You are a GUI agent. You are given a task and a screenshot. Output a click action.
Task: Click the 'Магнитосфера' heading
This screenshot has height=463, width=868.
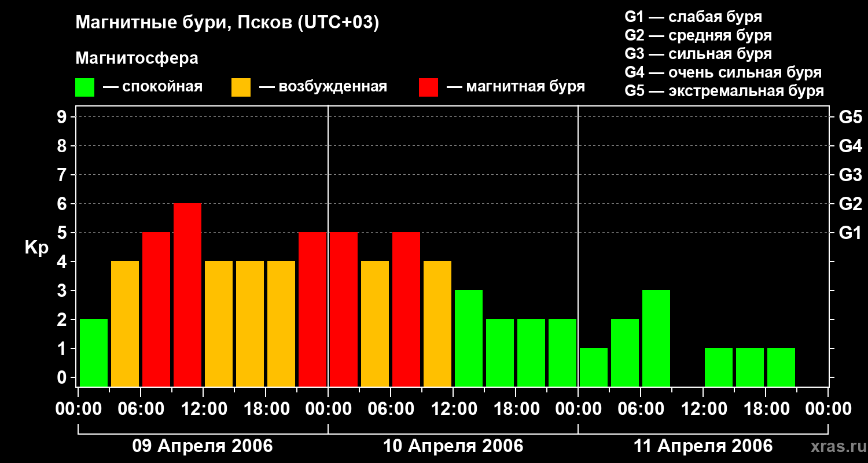coord(137,58)
